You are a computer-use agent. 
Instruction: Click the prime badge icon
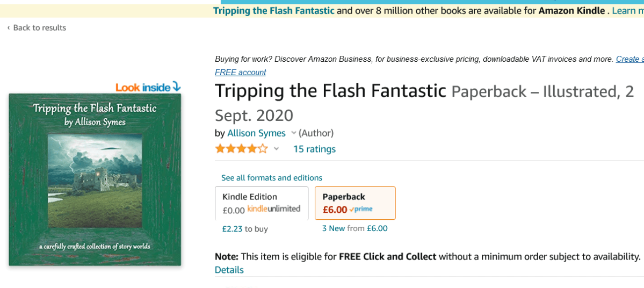[x=361, y=210]
